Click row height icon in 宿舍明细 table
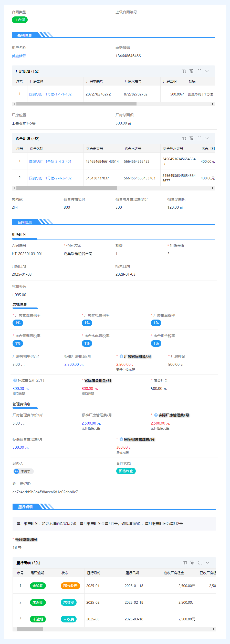 184,138
